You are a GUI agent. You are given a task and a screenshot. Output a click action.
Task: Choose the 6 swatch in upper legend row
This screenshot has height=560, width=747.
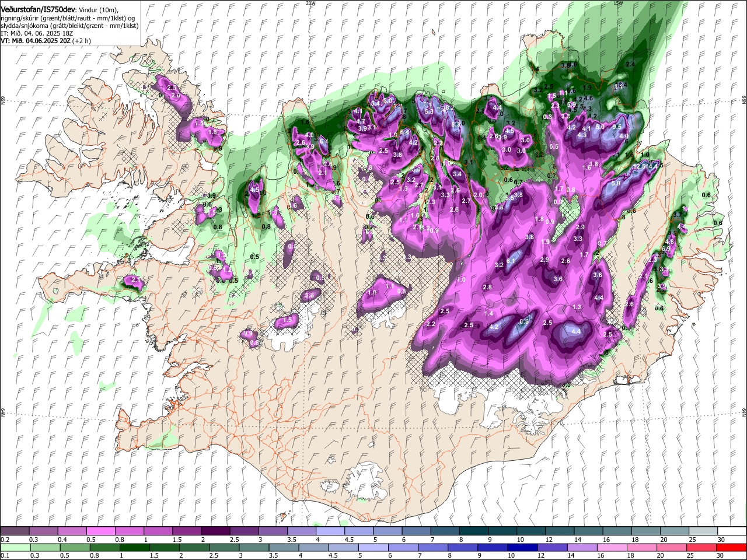416,531
